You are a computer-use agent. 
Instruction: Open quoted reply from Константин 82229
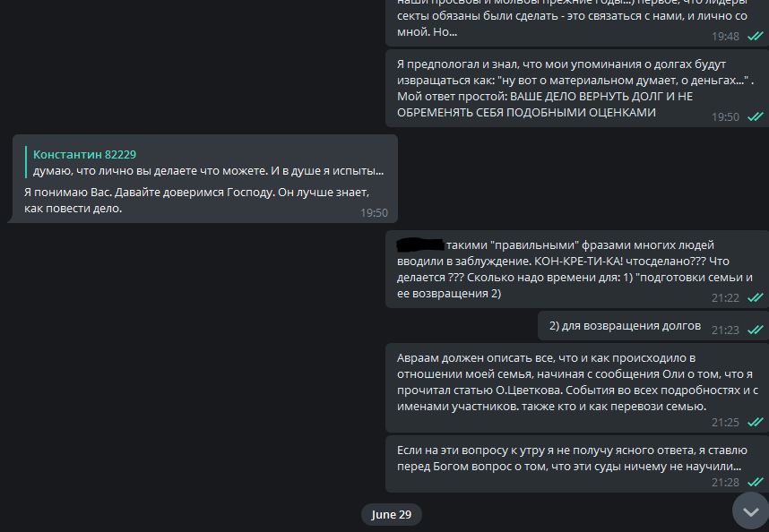coord(205,162)
